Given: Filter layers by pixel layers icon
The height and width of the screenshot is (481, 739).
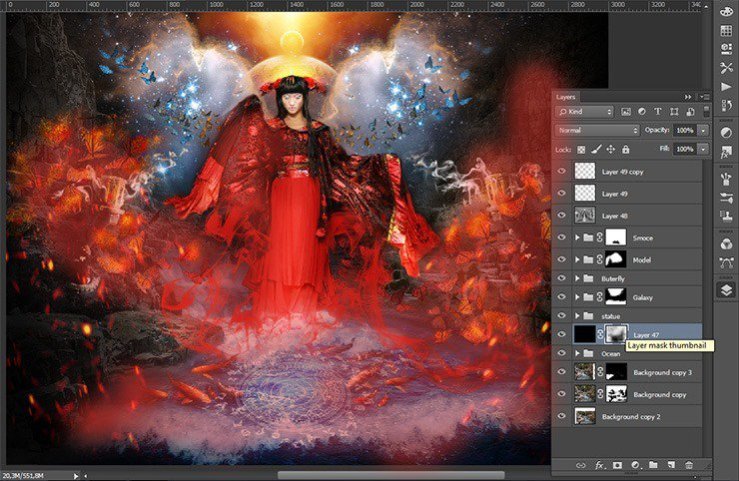Looking at the screenshot, I should pyautogui.click(x=626, y=112).
